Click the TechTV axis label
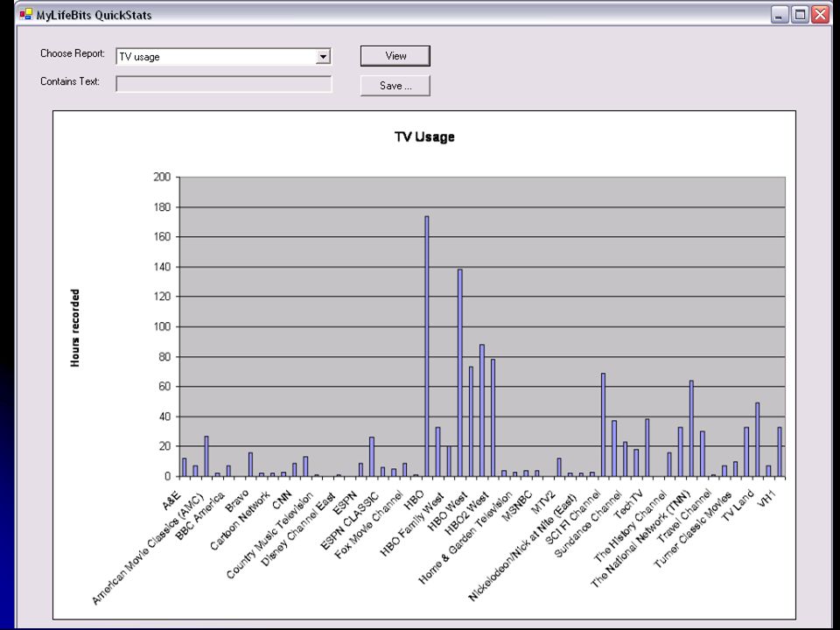840x630 pixels. point(628,505)
